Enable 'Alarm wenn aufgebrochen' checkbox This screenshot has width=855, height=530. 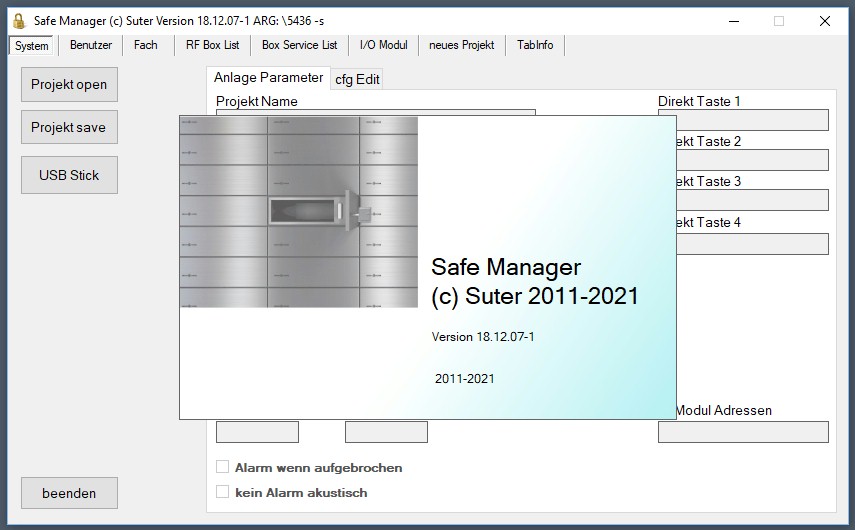pos(223,467)
